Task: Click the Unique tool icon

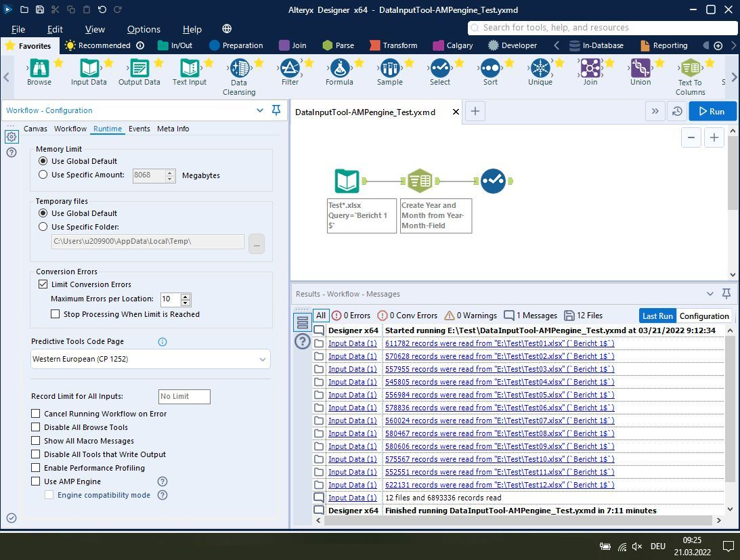Action: (540, 68)
